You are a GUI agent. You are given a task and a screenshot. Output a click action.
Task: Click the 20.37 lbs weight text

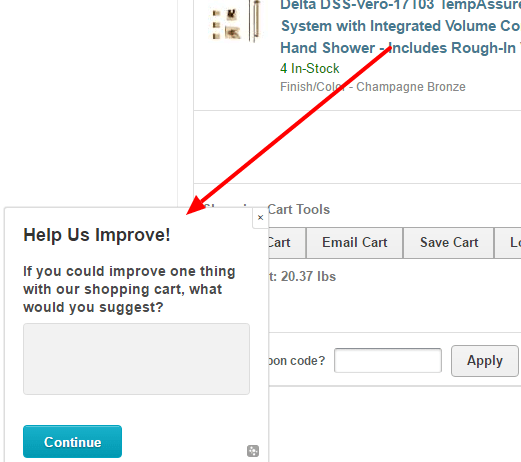(x=308, y=277)
